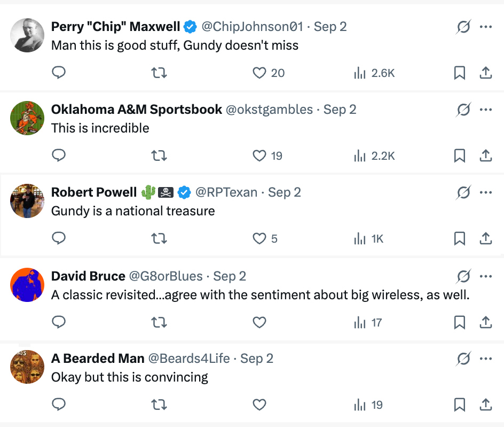This screenshot has height=427, width=504.
Task: Click the Sep 2 timestamp on David Bruce's tweet
Action: click(x=230, y=276)
